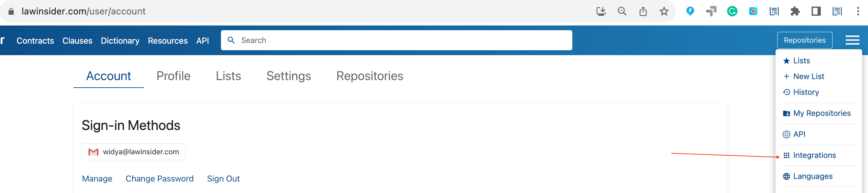Click the zoom magnifier icon in address bar
This screenshot has height=193, width=868.
pos(622,11)
